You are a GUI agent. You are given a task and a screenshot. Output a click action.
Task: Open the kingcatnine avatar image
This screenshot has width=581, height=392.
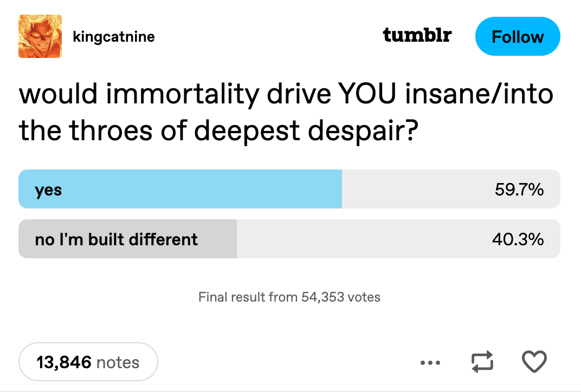point(40,36)
